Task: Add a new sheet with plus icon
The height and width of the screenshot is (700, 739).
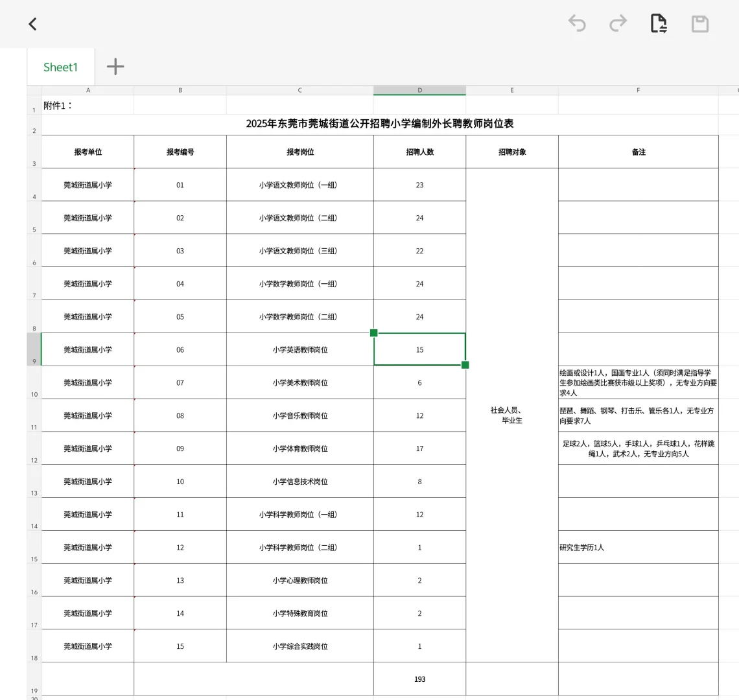Action: coord(115,67)
